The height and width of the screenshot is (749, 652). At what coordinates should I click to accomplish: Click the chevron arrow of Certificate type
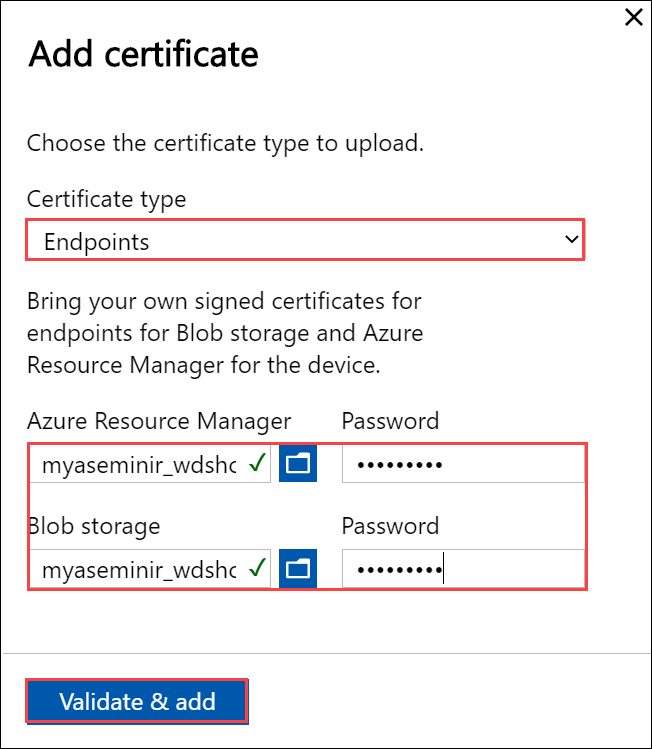pos(571,240)
